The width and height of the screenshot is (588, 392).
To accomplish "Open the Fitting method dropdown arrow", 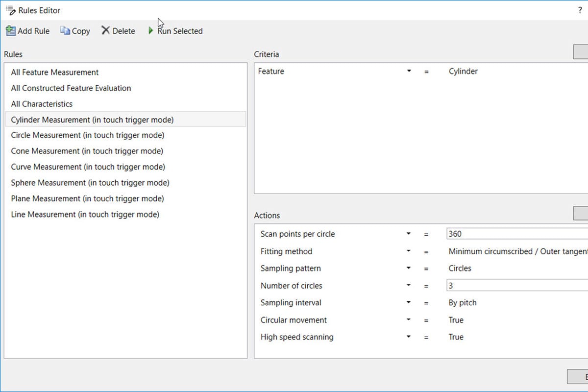I will (x=409, y=251).
